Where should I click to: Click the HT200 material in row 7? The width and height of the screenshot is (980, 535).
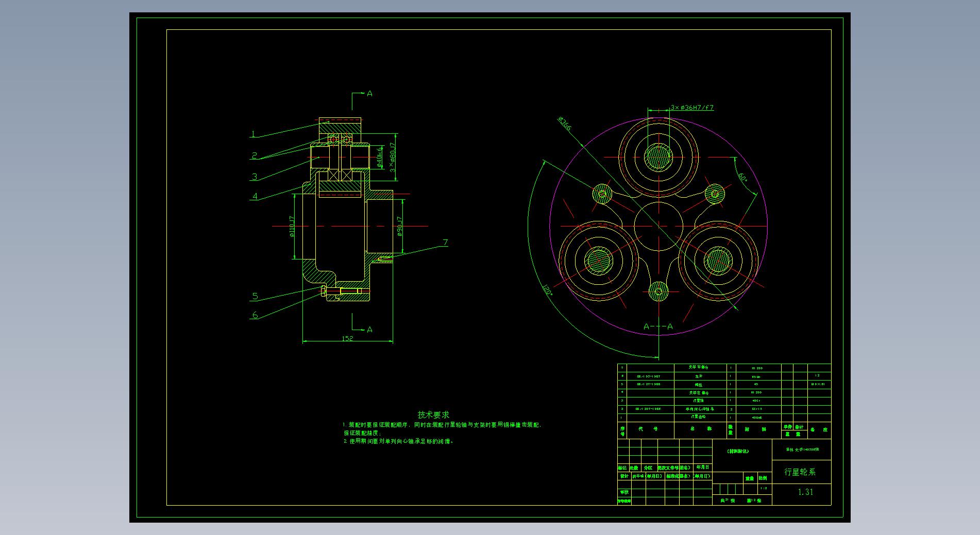[757, 368]
